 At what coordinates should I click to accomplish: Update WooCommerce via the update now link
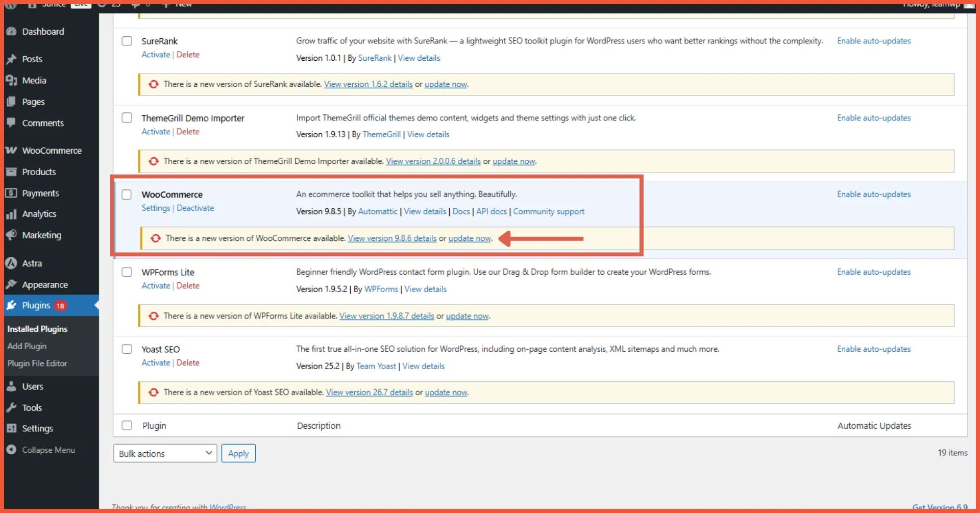click(x=469, y=238)
